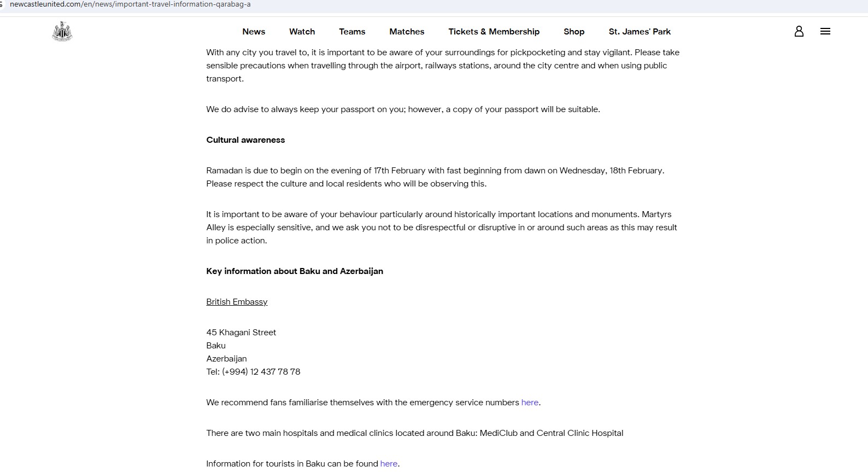Click the 45 Khagani Street address line

(x=241, y=333)
